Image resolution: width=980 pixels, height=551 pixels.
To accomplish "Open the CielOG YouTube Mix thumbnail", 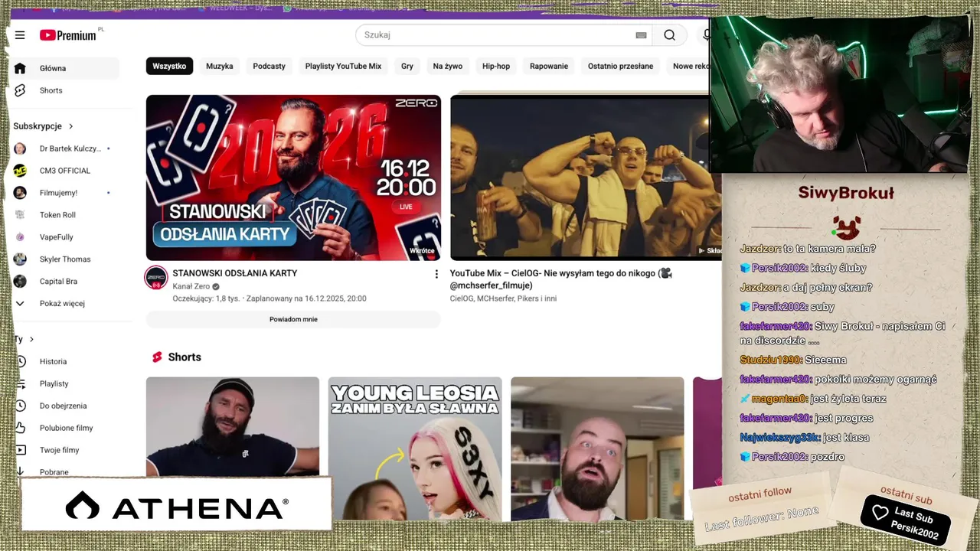I will tap(586, 178).
